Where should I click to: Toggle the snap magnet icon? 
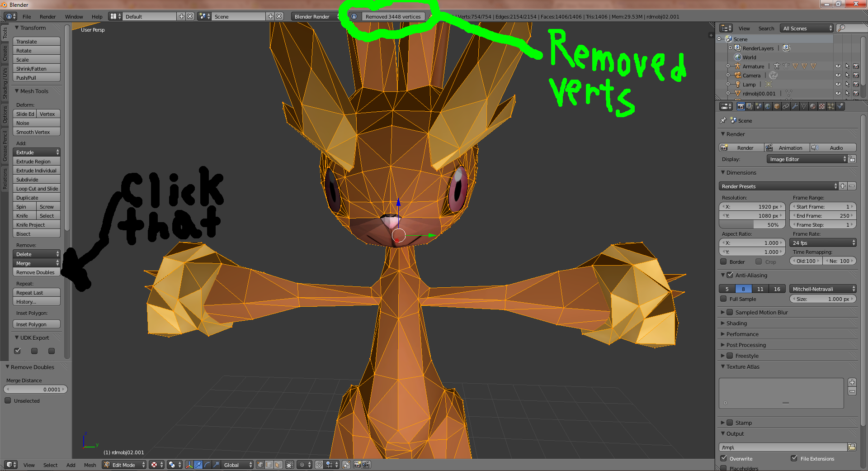click(319, 465)
